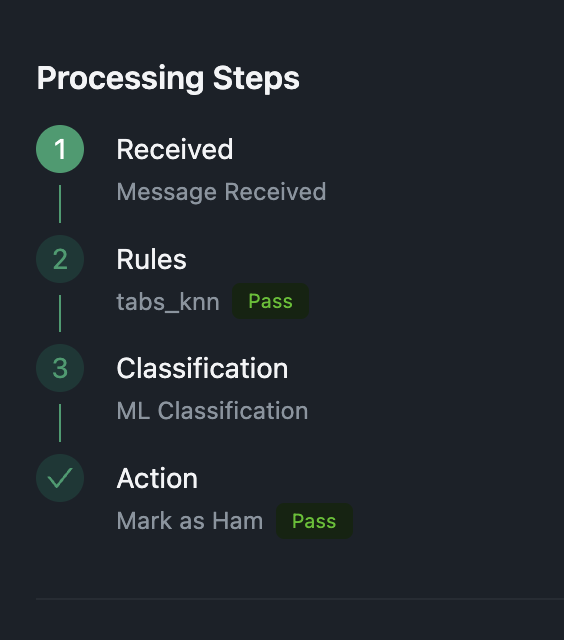Click the digit 1 inside the green circle

pos(60,149)
